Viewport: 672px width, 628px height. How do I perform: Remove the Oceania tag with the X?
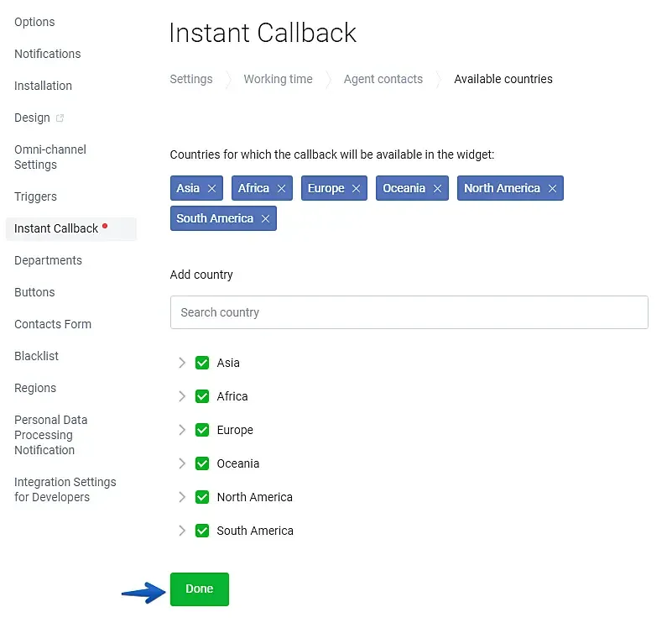437,188
